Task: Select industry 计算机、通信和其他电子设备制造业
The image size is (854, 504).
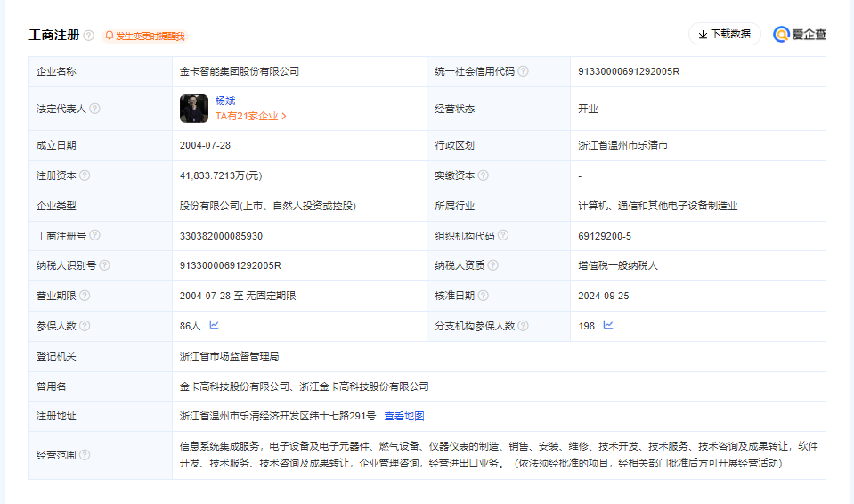Action: pyautogui.click(x=657, y=206)
